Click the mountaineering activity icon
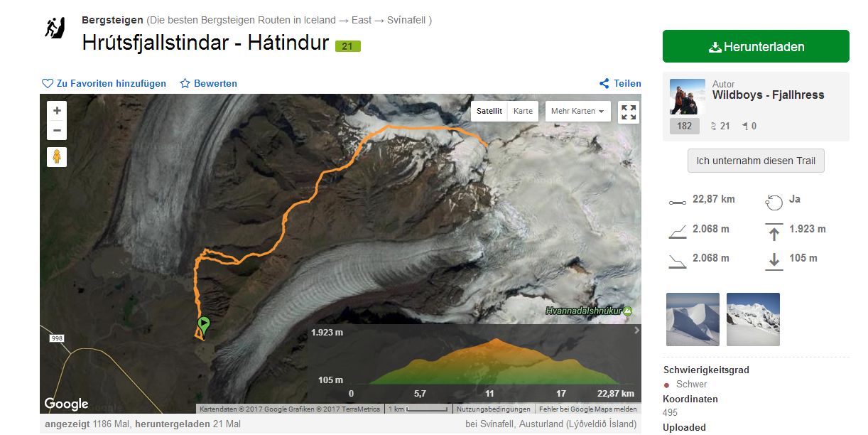This screenshot has width=868, height=435. point(55,28)
